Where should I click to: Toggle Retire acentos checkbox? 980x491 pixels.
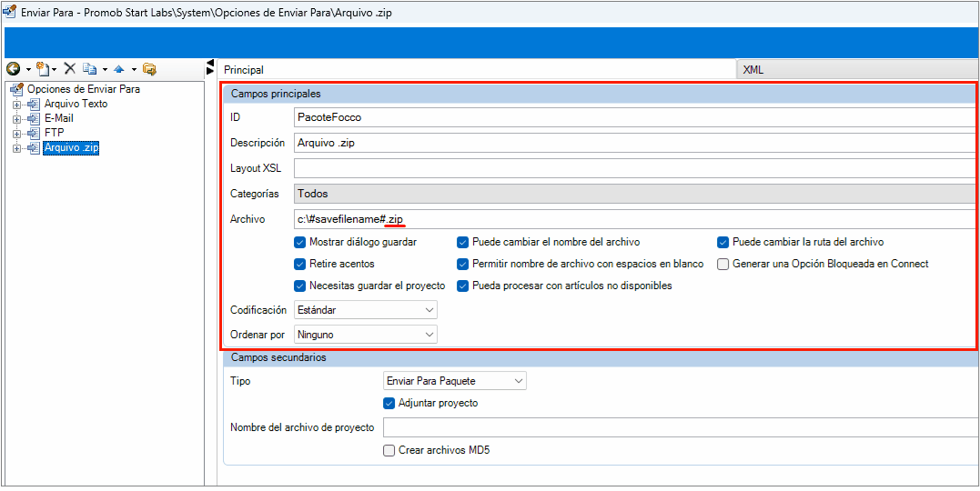click(299, 264)
